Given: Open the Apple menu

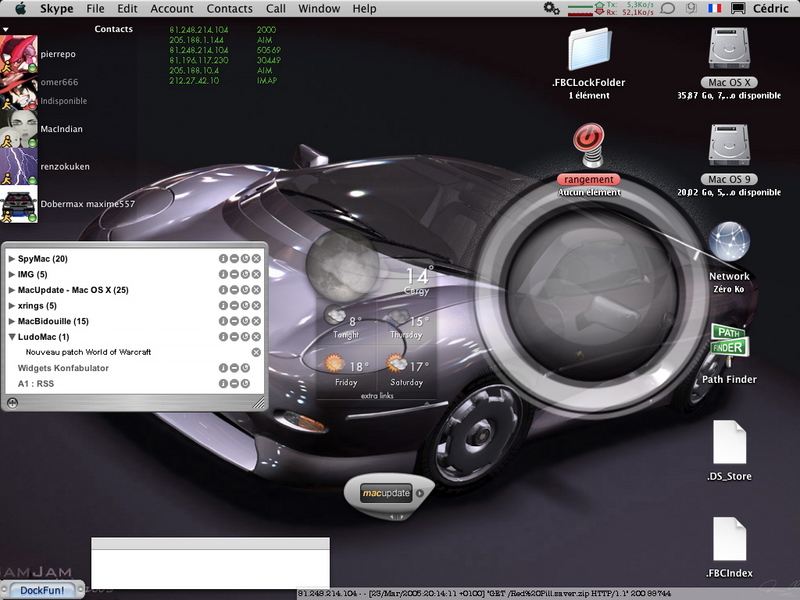Looking at the screenshot, I should (20, 8).
